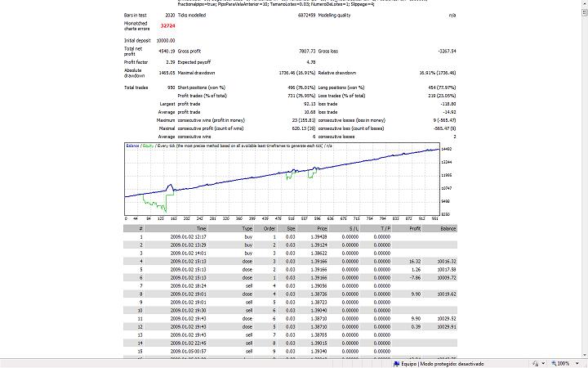
Task: Open the security settings dropdown in status bar
Action: (x=542, y=362)
